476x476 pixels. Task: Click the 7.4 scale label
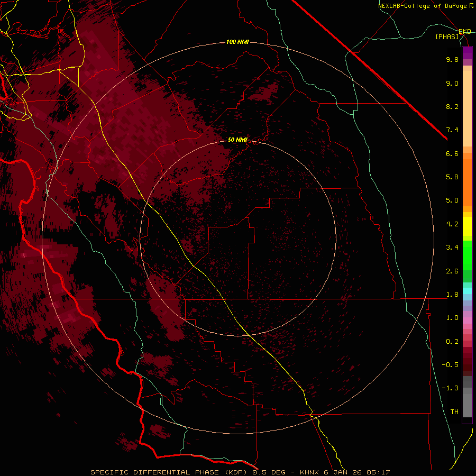coord(452,130)
